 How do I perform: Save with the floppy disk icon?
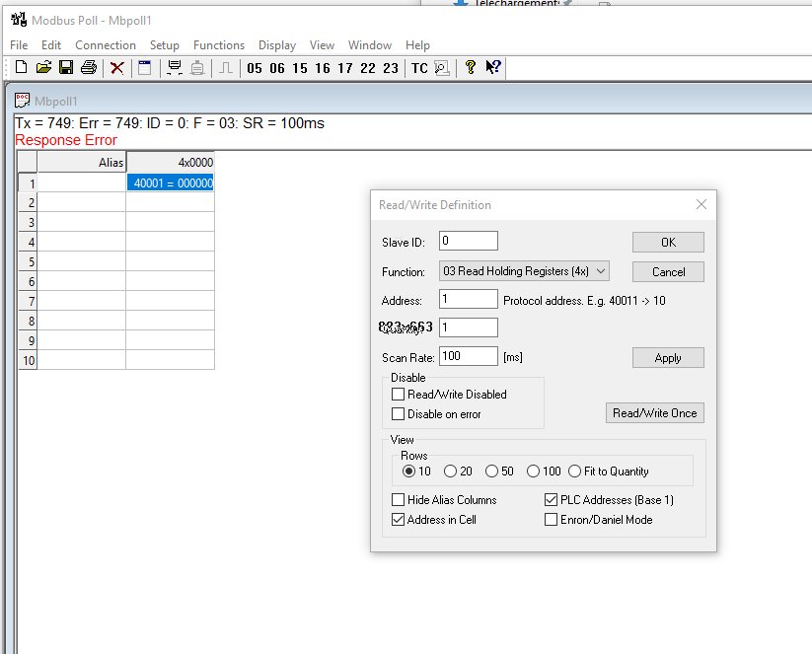66,67
